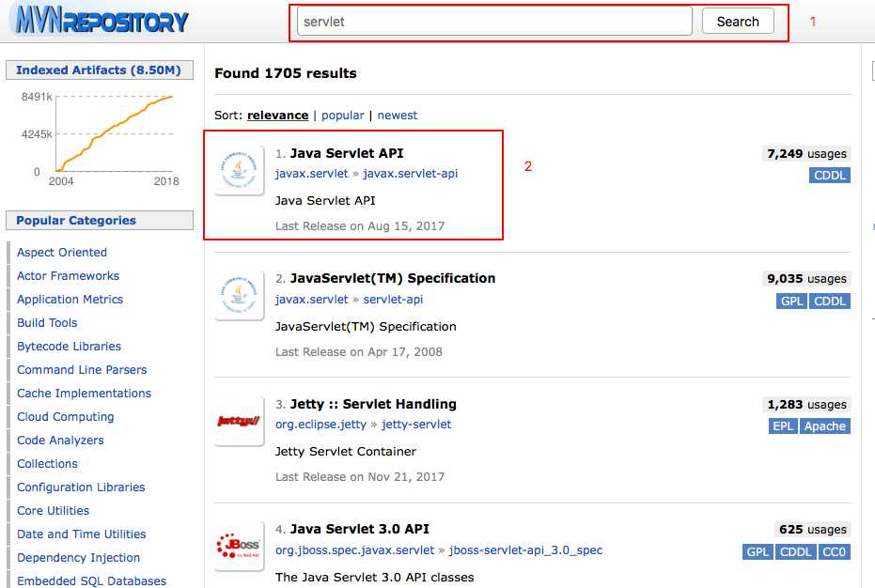Open the Aspect Oriented category
Screen dimensions: 875x588
61,252
